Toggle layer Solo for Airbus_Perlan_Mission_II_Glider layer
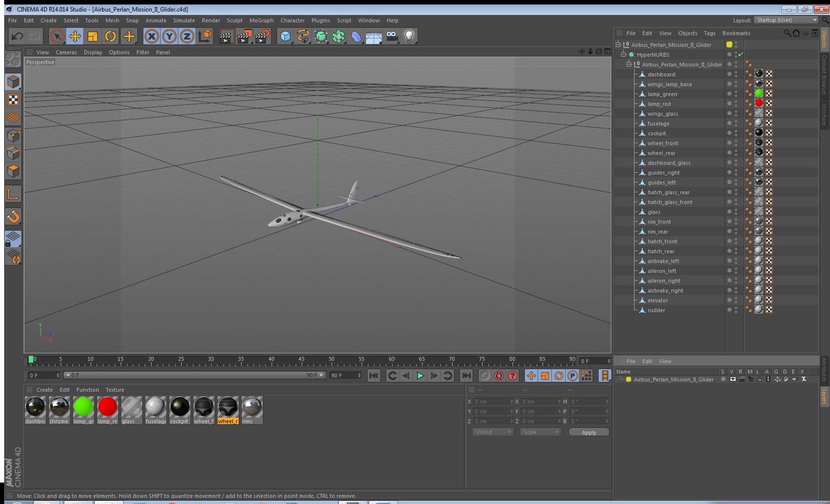The width and height of the screenshot is (830, 504). [x=723, y=379]
